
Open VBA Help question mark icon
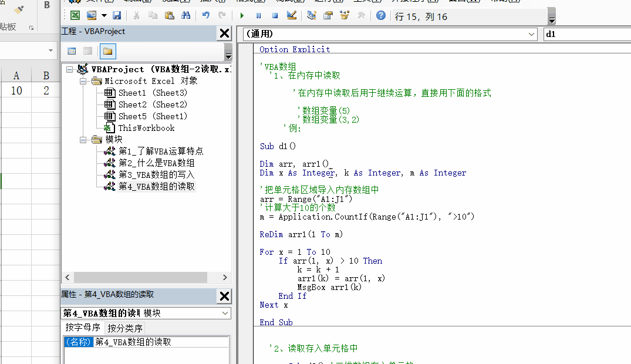[x=381, y=16]
